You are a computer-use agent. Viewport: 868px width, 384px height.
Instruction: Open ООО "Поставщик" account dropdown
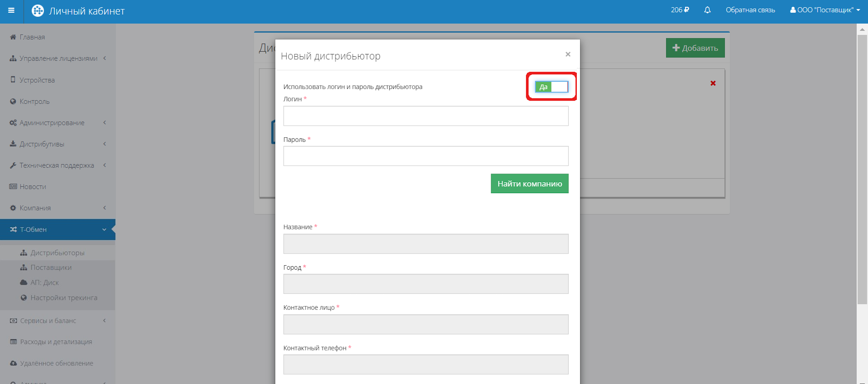(825, 10)
